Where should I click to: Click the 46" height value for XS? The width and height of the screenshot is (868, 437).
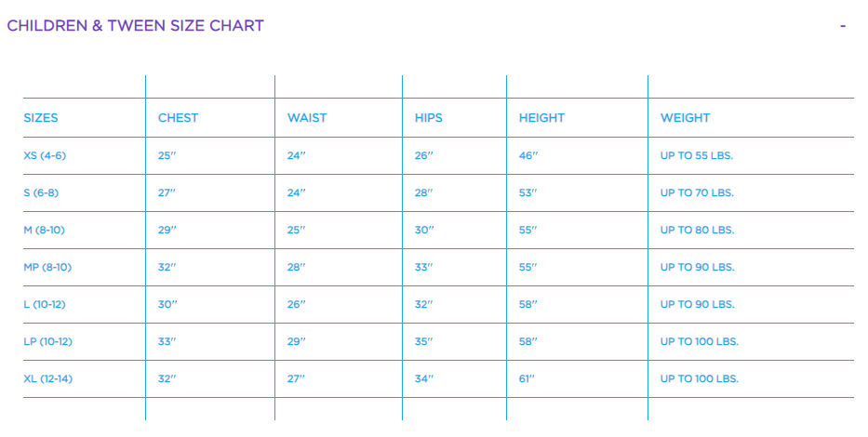pyautogui.click(x=528, y=155)
